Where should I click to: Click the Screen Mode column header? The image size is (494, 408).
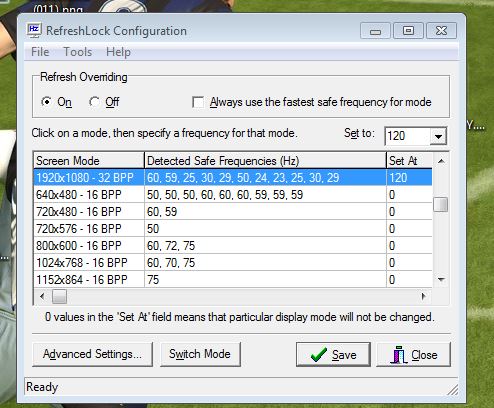click(x=89, y=161)
